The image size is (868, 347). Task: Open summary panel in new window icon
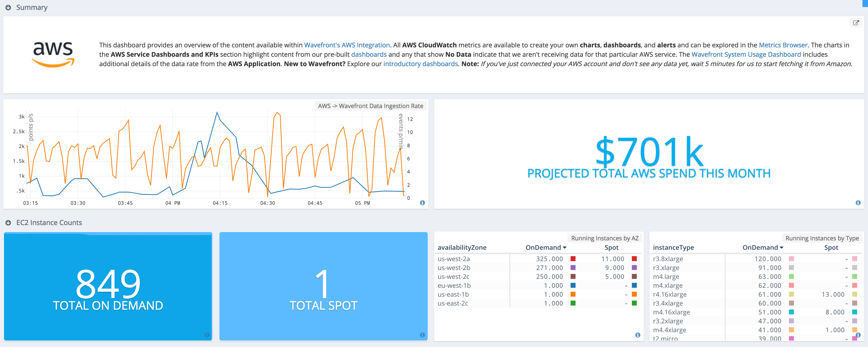pos(856,23)
